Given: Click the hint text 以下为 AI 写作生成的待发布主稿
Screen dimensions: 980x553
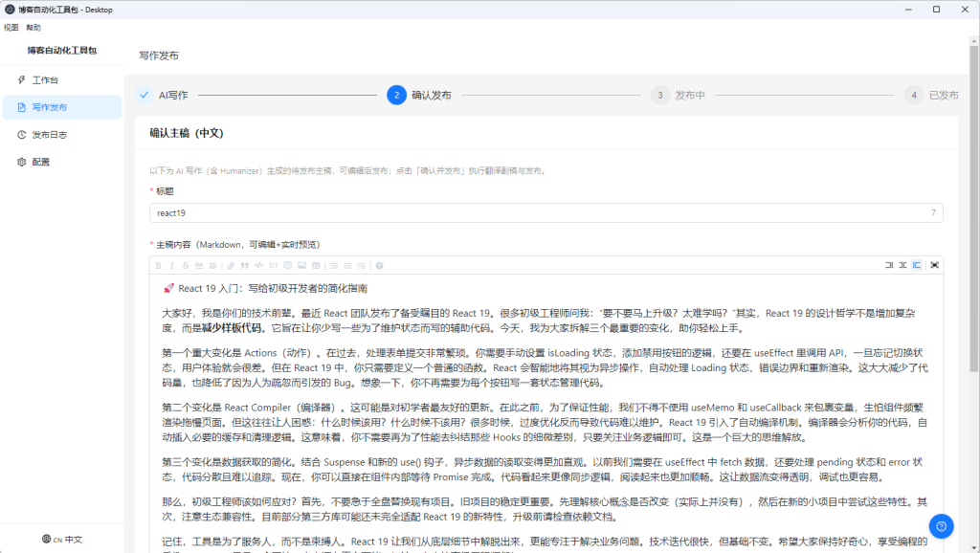Looking at the screenshot, I should pyautogui.click(x=348, y=170).
